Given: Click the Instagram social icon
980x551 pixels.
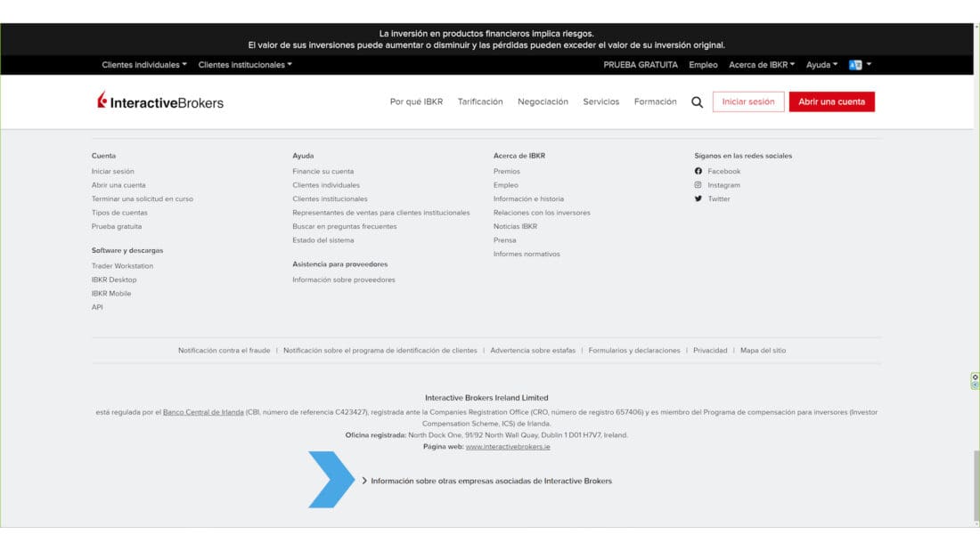Looking at the screenshot, I should 698,185.
